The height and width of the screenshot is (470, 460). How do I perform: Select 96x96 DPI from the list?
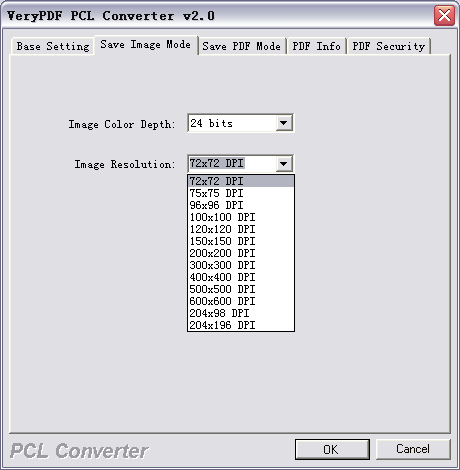click(x=241, y=205)
